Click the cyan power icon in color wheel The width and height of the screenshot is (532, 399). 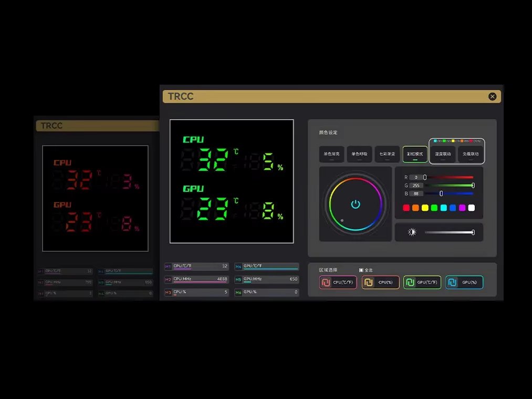[x=356, y=204]
